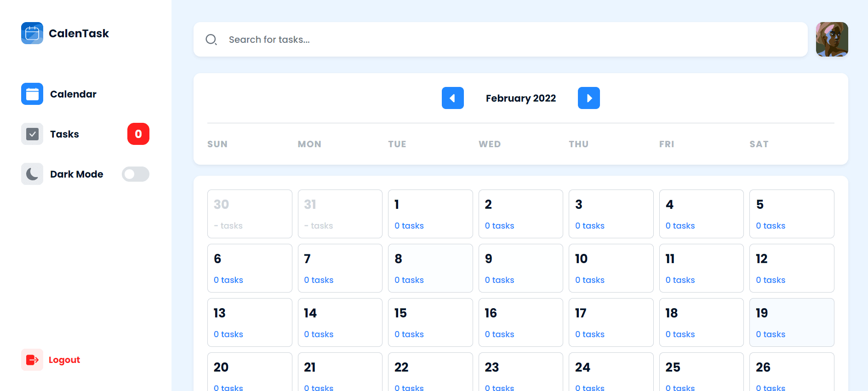Viewport: 868px width, 391px height.
Task: Open February 1 day cell
Action: click(430, 214)
